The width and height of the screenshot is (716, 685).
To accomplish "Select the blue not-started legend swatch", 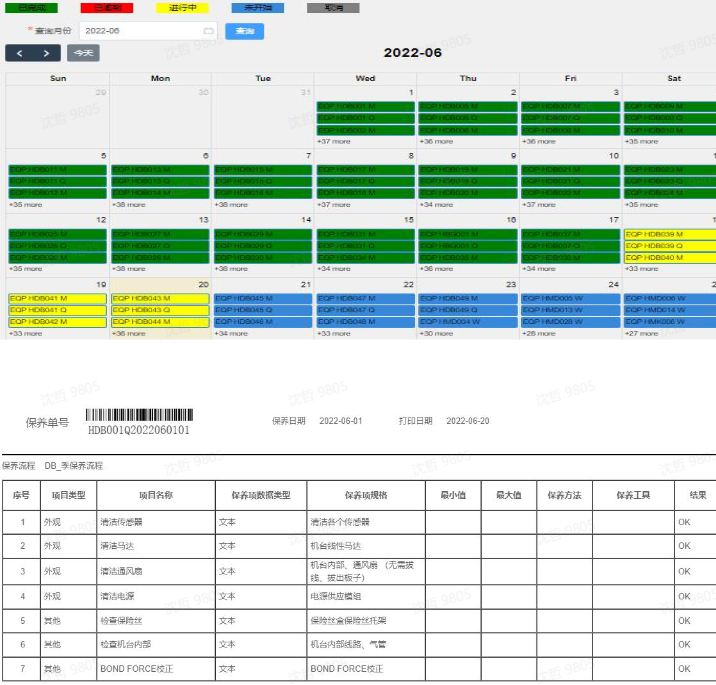I will pos(258,8).
